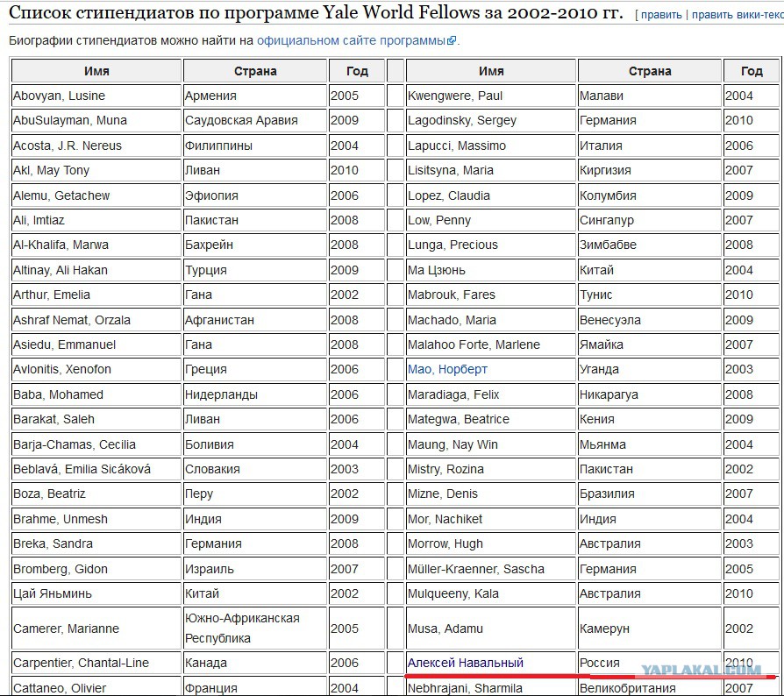Click the left Имя column header
784x696 pixels.
96,71
